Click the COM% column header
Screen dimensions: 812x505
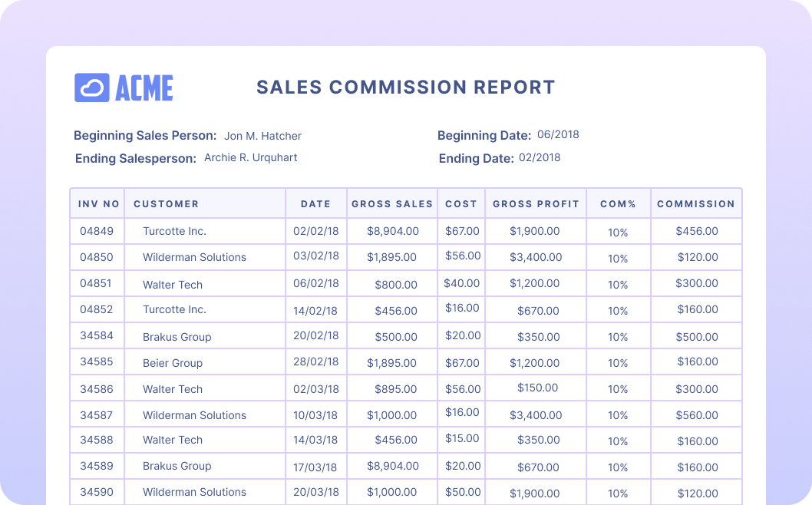618,204
